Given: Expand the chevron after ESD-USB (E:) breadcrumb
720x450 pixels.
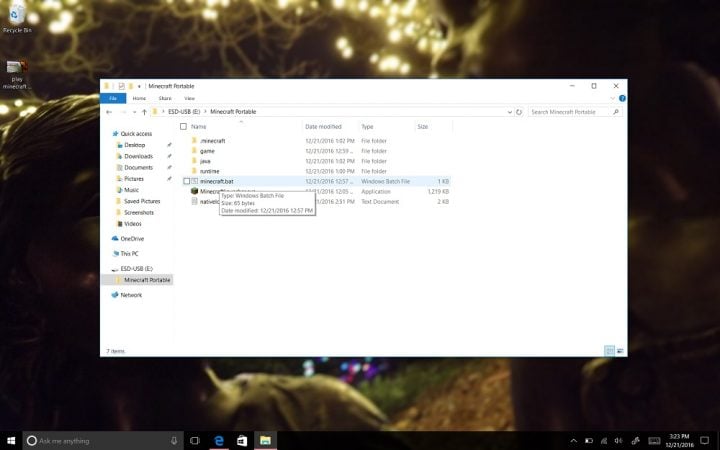Looking at the screenshot, I should (205, 112).
